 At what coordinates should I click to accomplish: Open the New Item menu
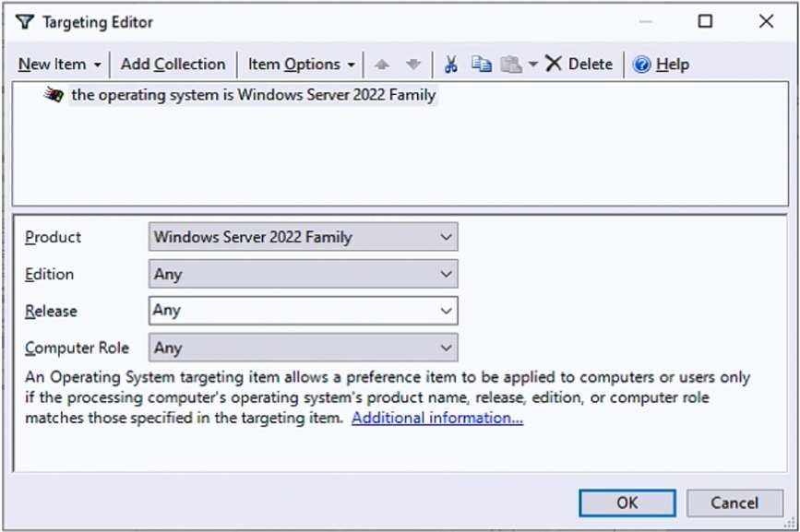coord(60,65)
